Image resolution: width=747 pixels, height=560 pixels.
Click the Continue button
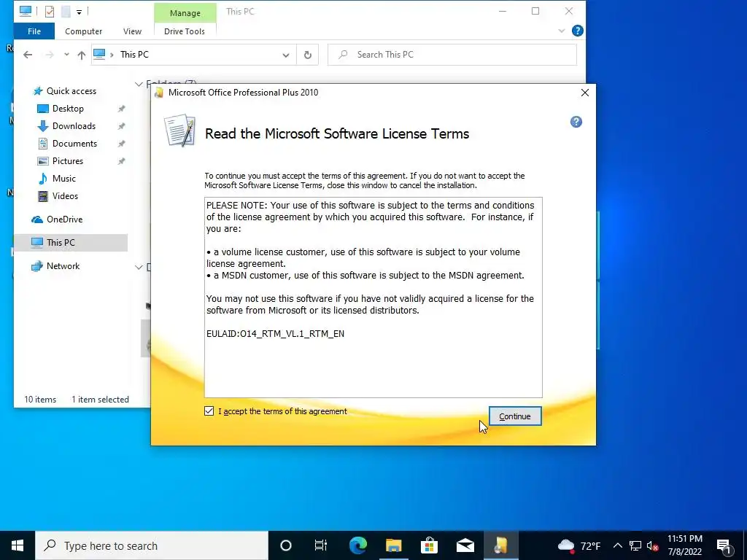point(514,416)
